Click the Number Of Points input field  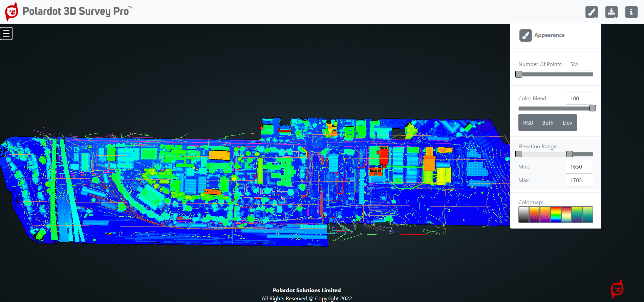pyautogui.click(x=579, y=64)
